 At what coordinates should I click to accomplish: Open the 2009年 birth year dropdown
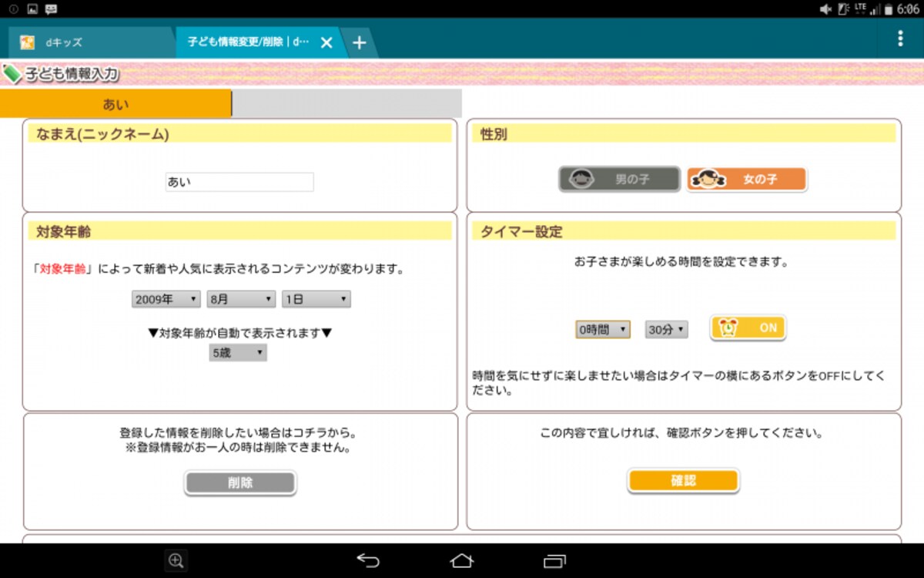click(166, 299)
